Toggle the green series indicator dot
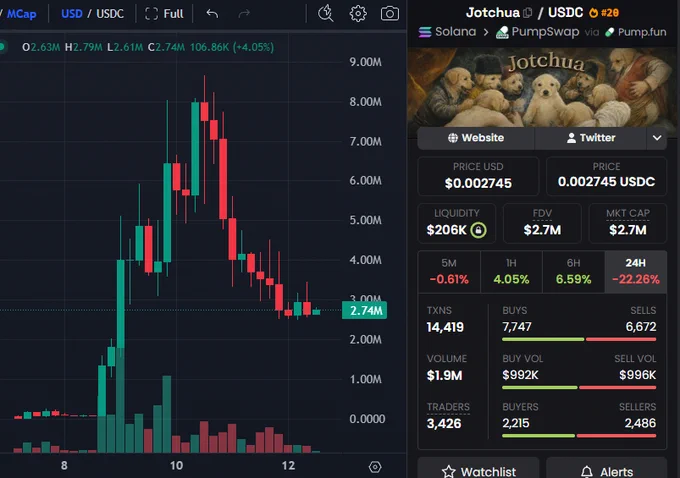This screenshot has width=680, height=478. click(2, 47)
